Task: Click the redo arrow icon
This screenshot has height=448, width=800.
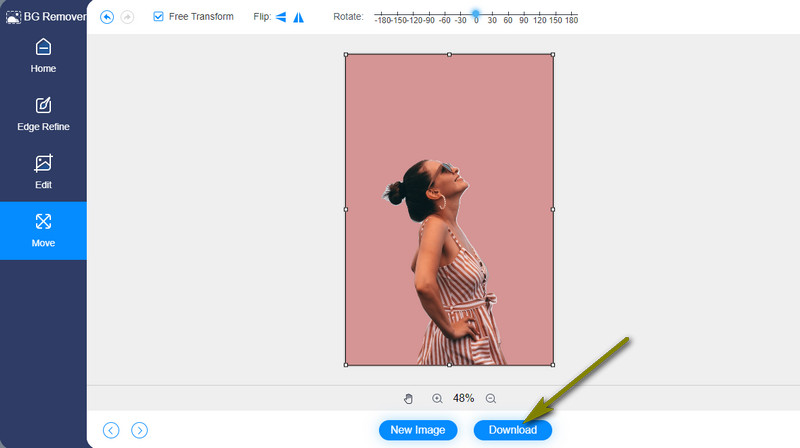Action: point(127,17)
